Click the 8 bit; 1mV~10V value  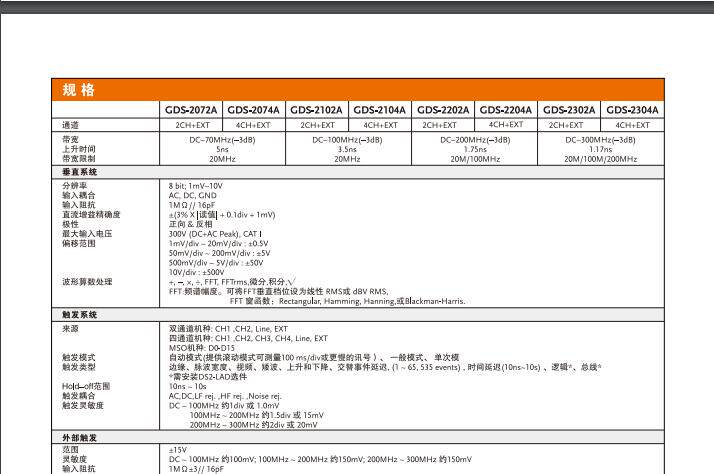pos(195,186)
